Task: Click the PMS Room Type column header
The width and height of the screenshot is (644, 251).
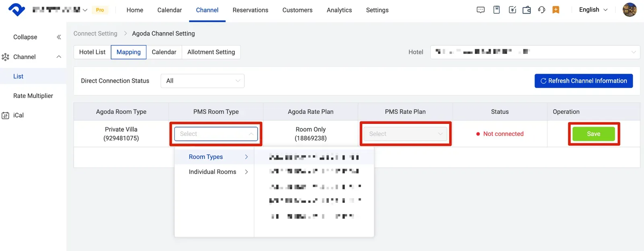Action: coord(216,112)
